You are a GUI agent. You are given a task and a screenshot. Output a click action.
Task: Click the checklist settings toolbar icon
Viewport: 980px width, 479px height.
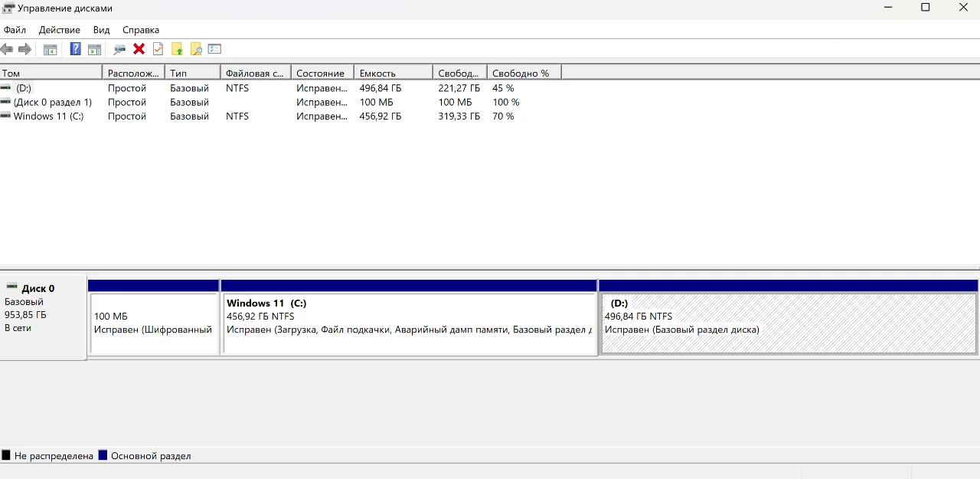pos(214,49)
